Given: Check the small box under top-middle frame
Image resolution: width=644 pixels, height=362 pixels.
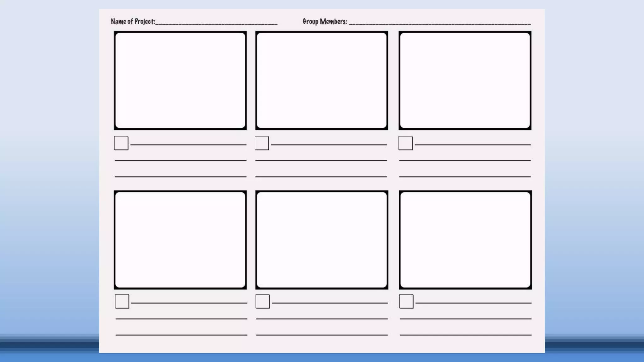Looking at the screenshot, I should coord(262,143).
